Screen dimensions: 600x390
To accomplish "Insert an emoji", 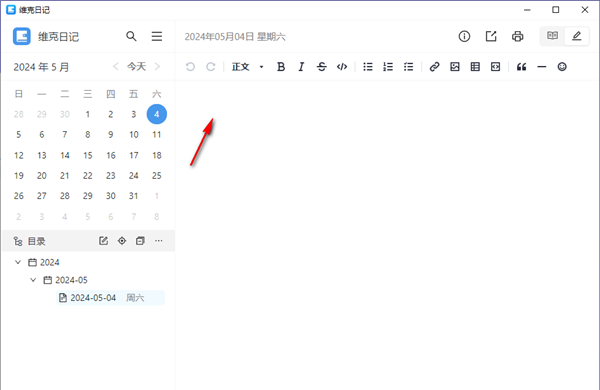I will (562, 67).
